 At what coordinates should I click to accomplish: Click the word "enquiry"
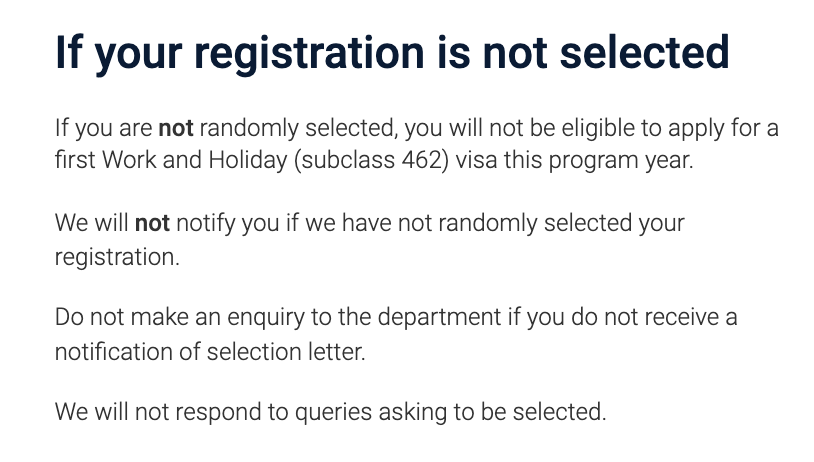pos(266,318)
